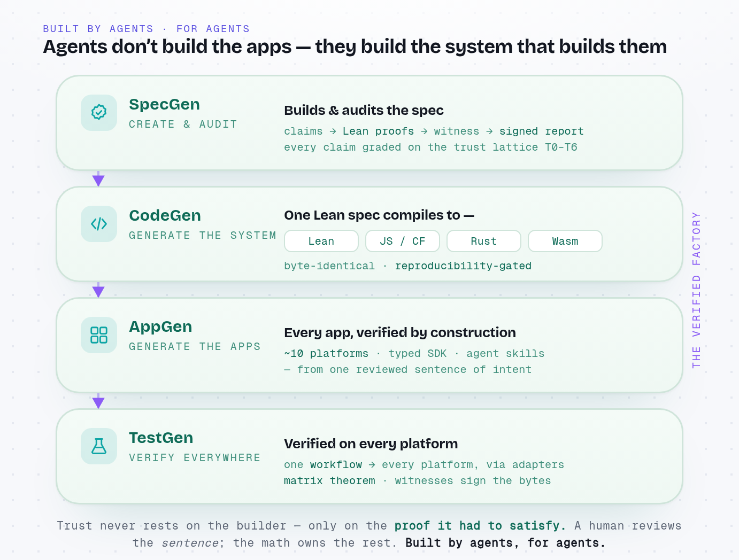Screen dimensions: 739x560
Task: Click the arrow between CodeGen and AppGen
Action: 98,290
